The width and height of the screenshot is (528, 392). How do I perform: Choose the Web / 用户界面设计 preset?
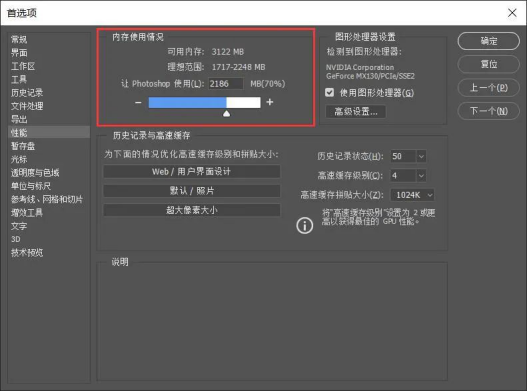pyautogui.click(x=191, y=171)
